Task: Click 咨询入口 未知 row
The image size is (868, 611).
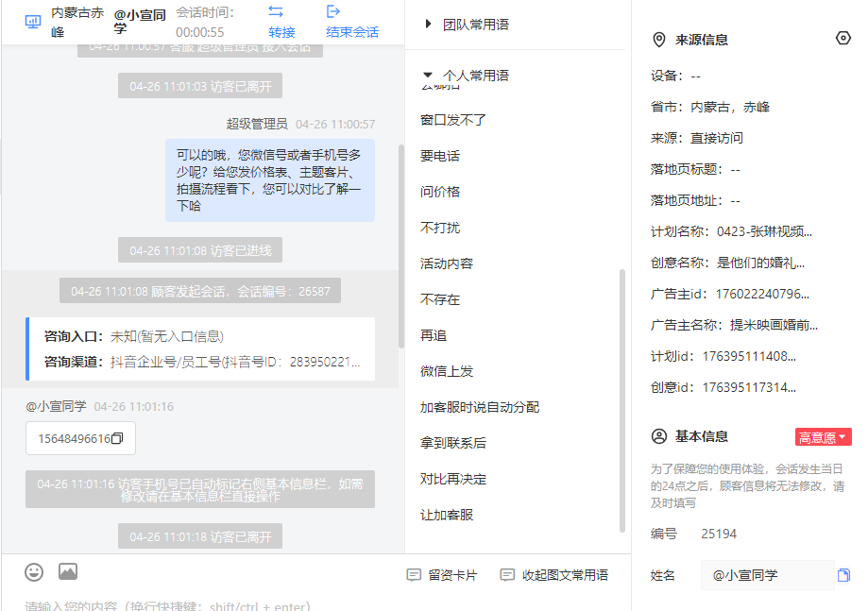Action: coord(133,336)
